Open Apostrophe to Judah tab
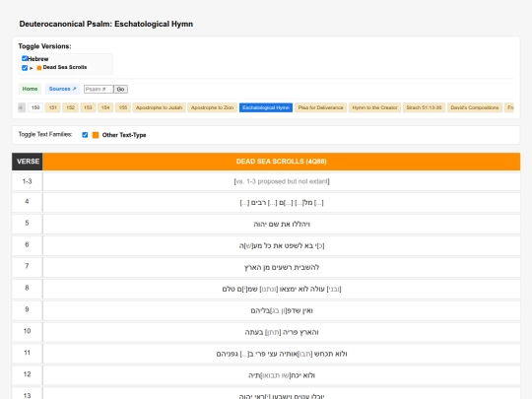The image size is (532, 399). click(160, 107)
